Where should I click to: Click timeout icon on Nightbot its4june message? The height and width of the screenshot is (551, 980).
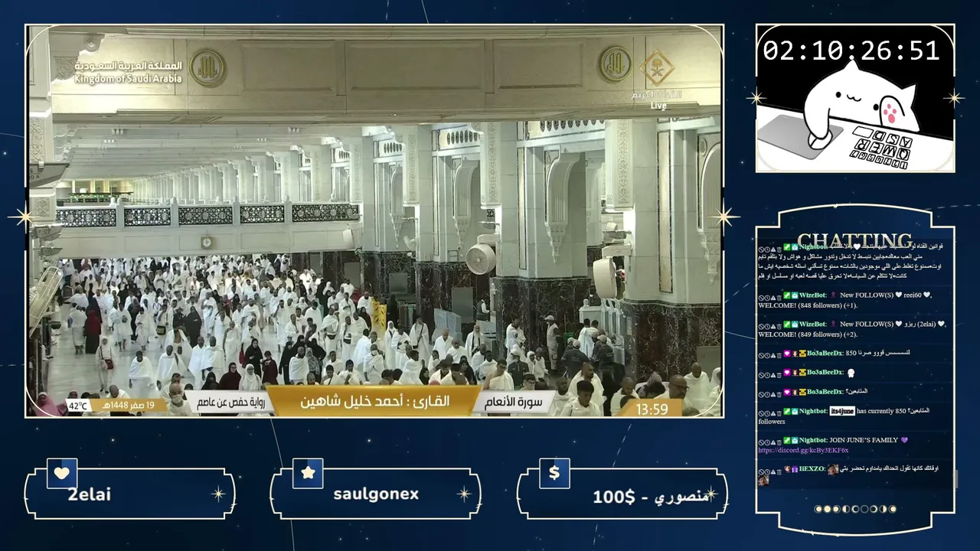(x=768, y=412)
